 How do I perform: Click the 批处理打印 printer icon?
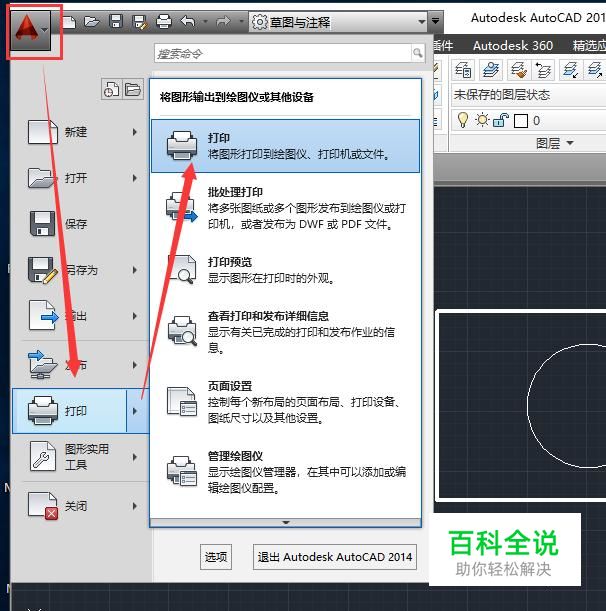[182, 207]
